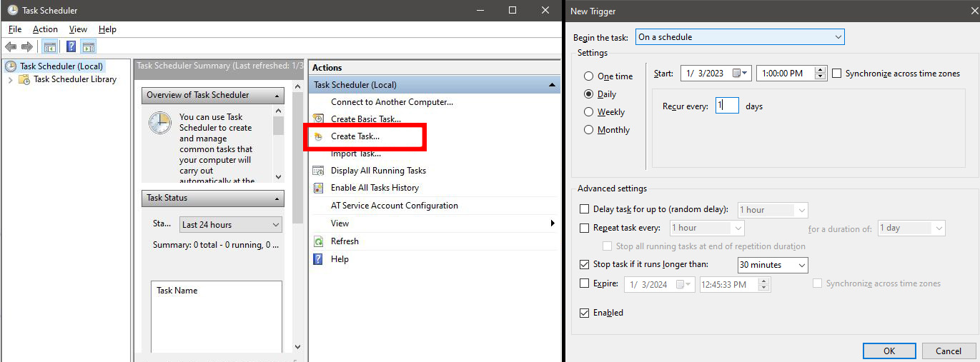The width and height of the screenshot is (980, 362).
Task: Click AT Service Account Configuration action
Action: pyautogui.click(x=395, y=206)
